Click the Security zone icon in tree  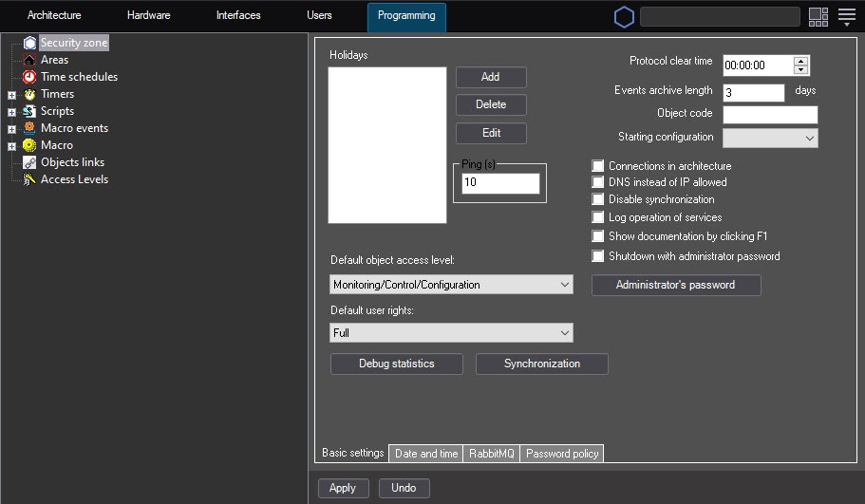(x=29, y=43)
